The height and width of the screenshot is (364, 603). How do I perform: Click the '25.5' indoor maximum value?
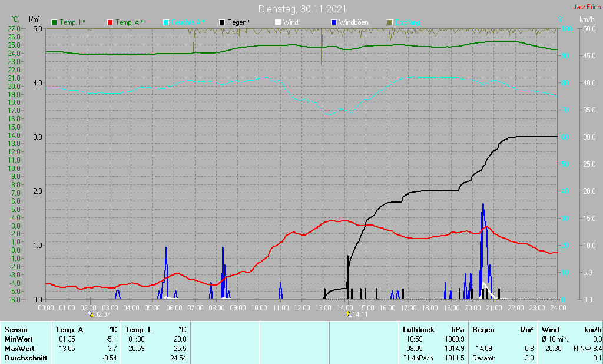180,349
